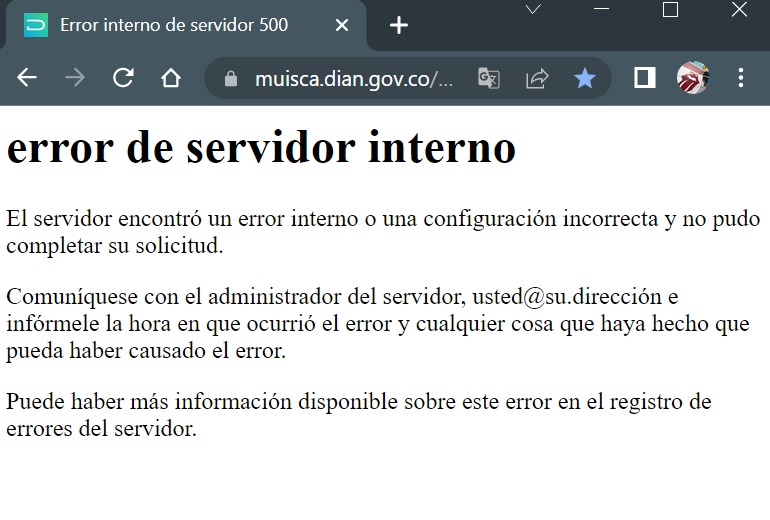Click the tab favicon icon

coord(36,25)
